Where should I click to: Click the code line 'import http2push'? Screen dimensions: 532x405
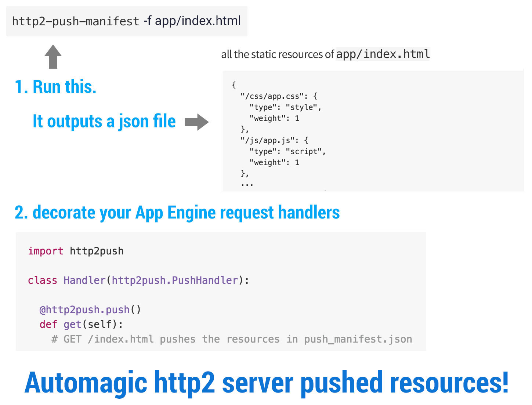click(76, 251)
